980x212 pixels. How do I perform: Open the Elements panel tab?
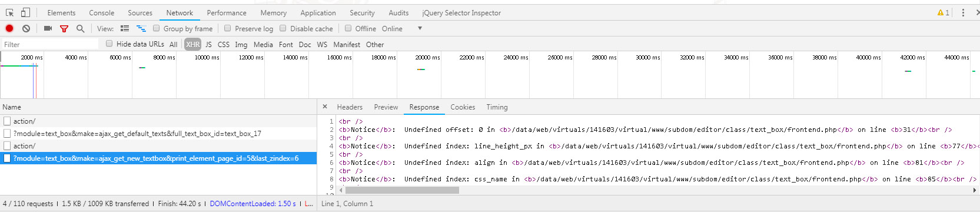[61, 12]
